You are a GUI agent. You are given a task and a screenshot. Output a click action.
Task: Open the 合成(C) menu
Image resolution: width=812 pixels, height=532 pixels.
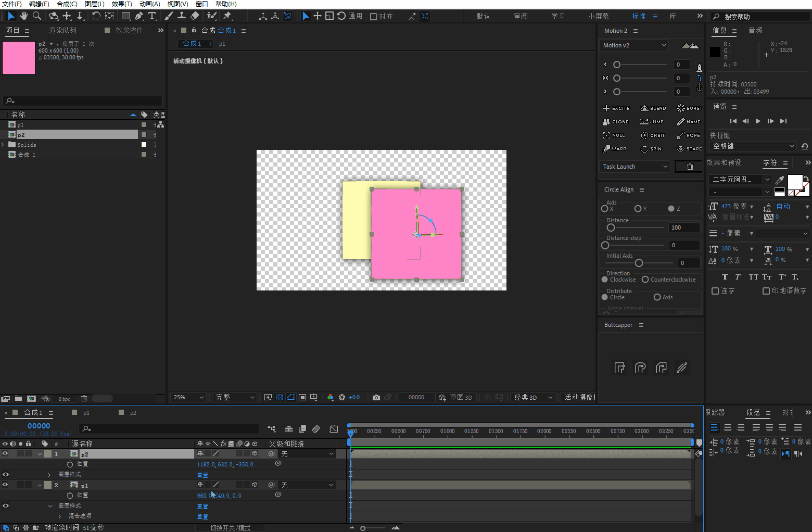pyautogui.click(x=67, y=4)
